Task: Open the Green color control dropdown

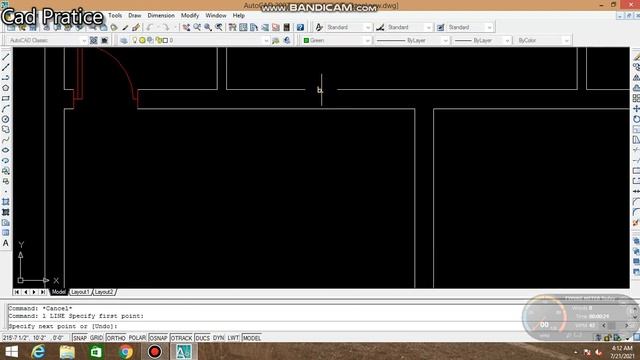Action: [x=367, y=40]
